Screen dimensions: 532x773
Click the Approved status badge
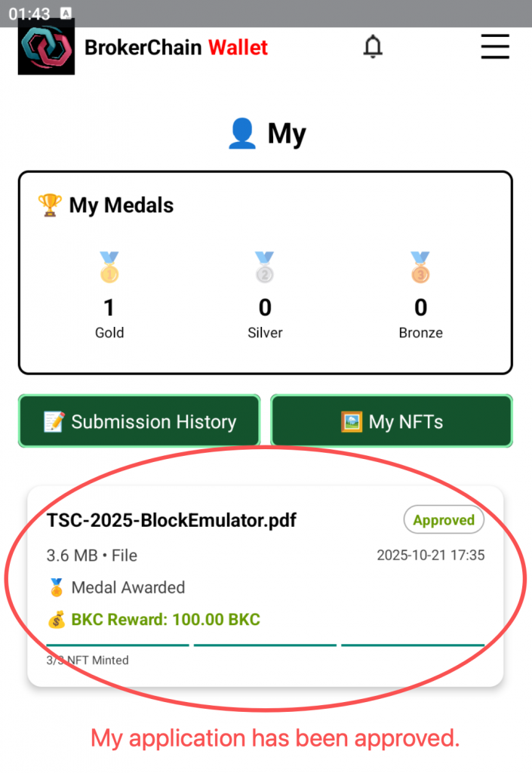click(444, 520)
